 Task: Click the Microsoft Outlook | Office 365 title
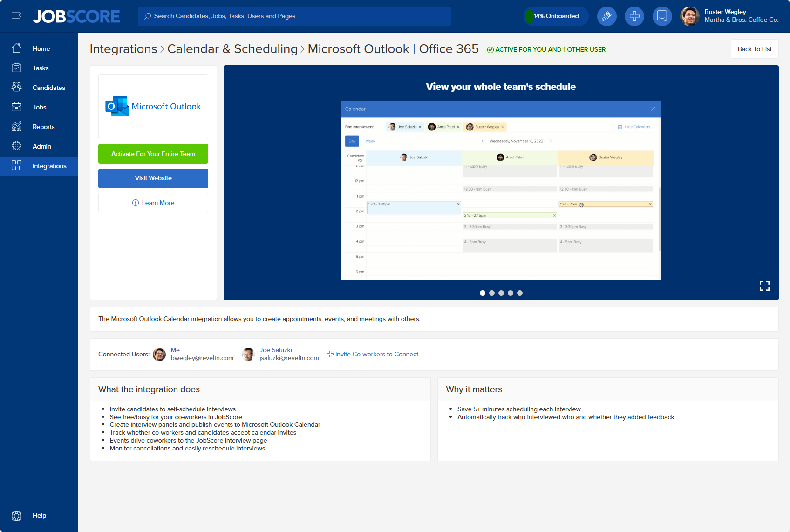(393, 49)
